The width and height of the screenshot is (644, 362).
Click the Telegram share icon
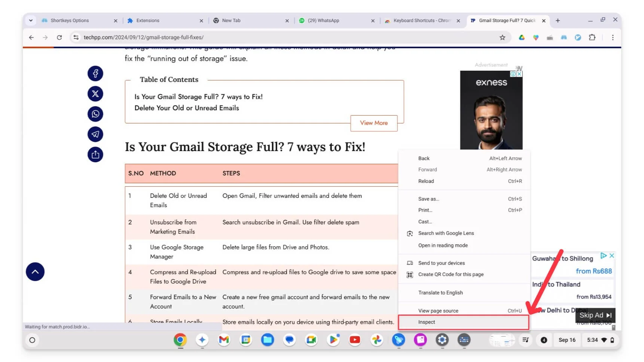pyautogui.click(x=95, y=134)
